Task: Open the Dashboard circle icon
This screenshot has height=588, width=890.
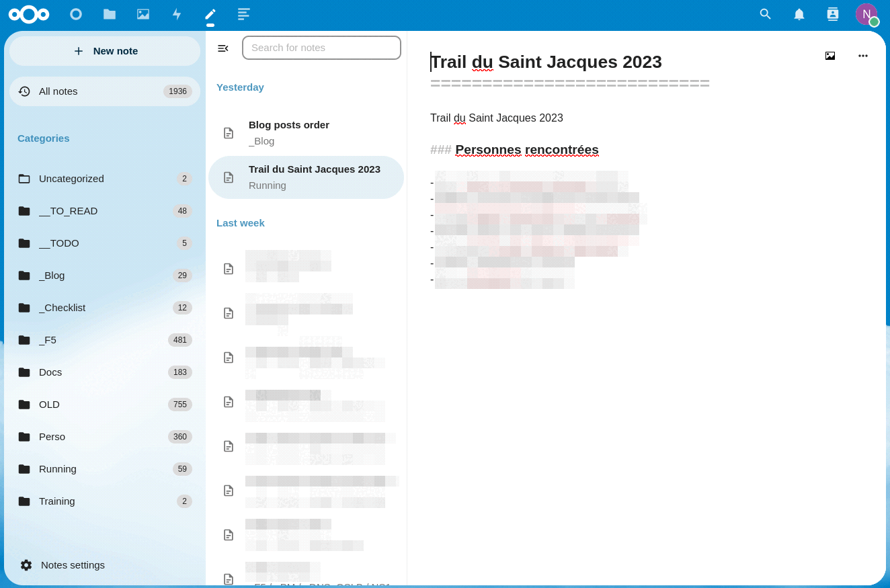Action: pos(76,14)
